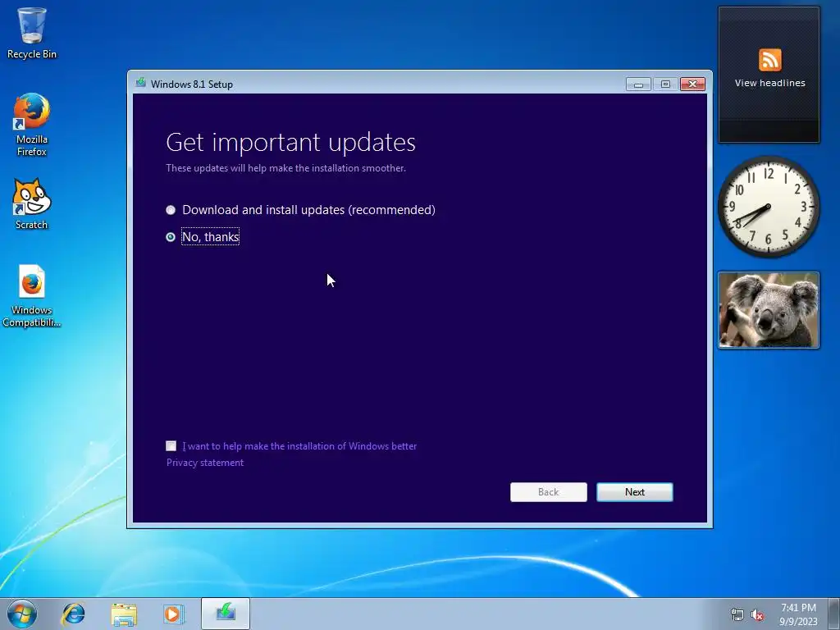
Task: Check the help make installation better box
Action: pyautogui.click(x=171, y=445)
